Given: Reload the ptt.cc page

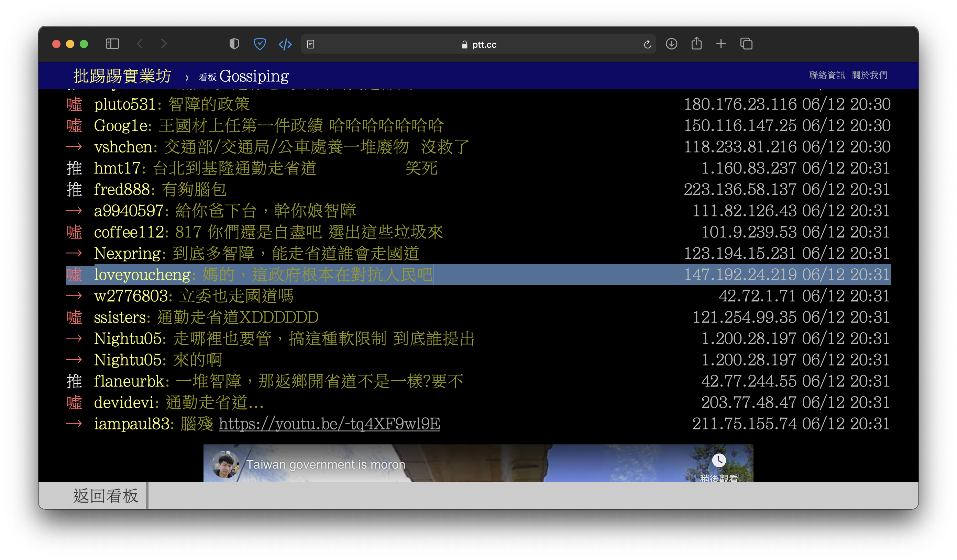Looking at the screenshot, I should click(x=647, y=44).
